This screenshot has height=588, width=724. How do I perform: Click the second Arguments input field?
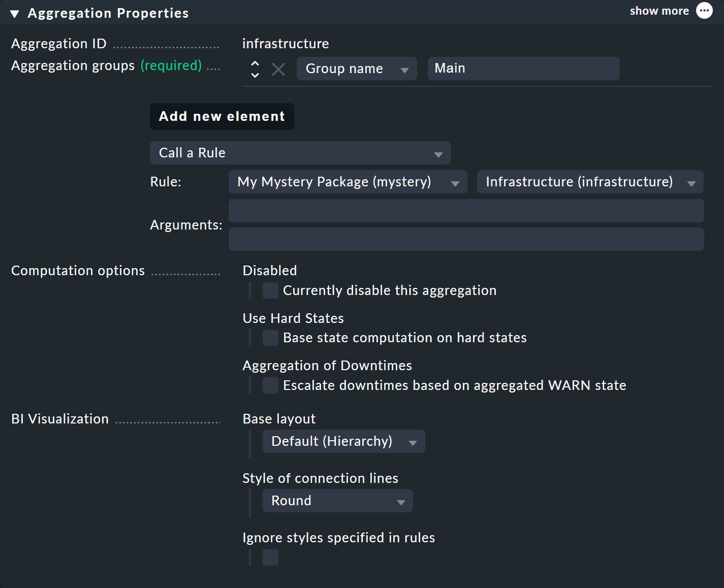[466, 239]
